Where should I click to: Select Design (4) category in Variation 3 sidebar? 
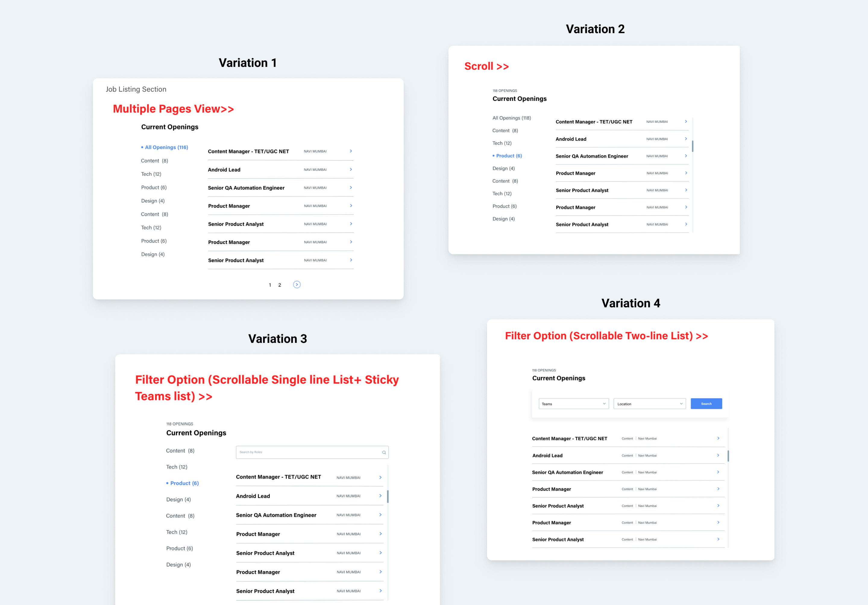pyautogui.click(x=178, y=500)
